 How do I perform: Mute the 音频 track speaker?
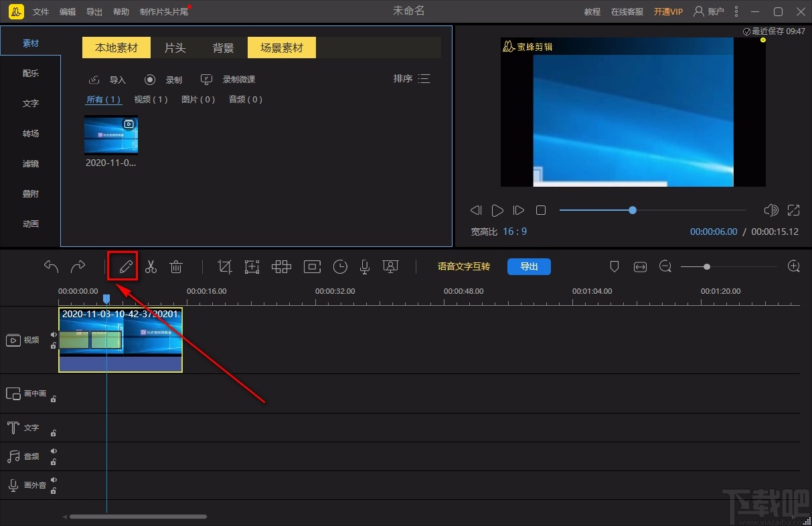click(54, 451)
